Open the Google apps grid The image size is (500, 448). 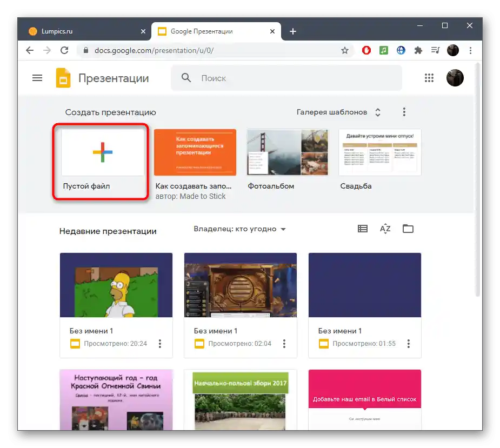tap(429, 78)
